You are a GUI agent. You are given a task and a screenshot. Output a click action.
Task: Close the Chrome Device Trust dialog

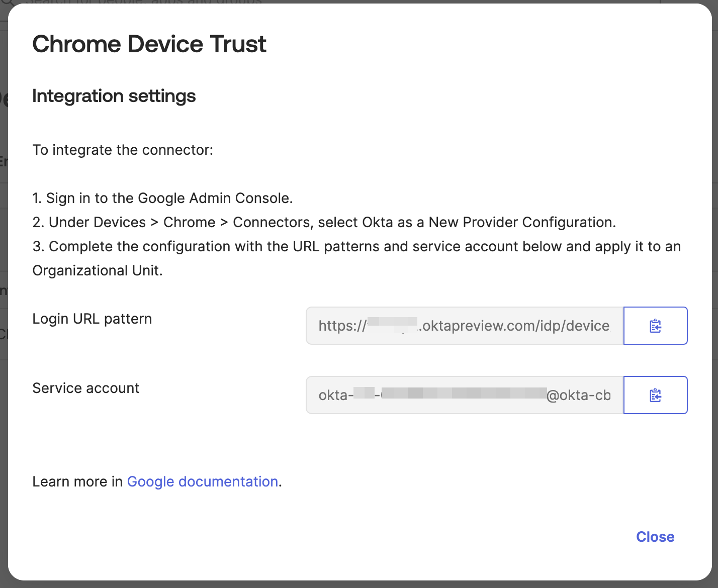pyautogui.click(x=655, y=537)
